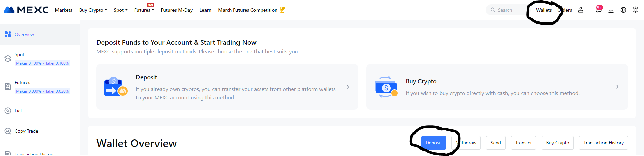Open the user profile icon

tap(581, 10)
